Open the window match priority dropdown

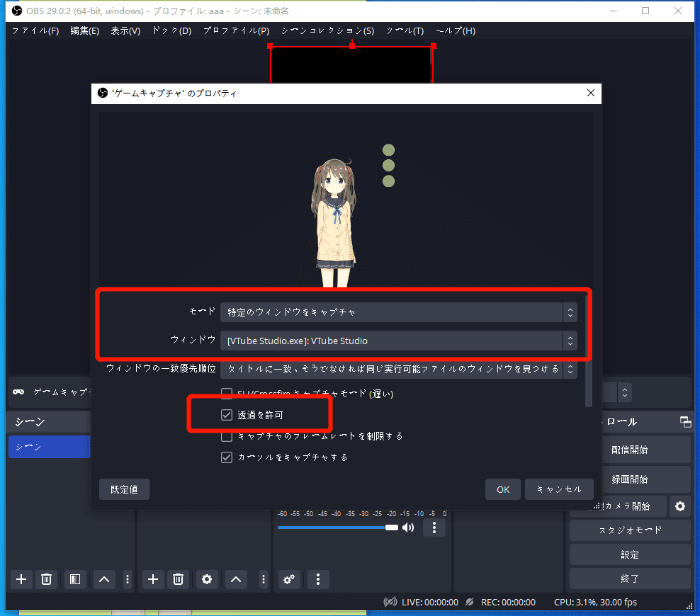(399, 369)
